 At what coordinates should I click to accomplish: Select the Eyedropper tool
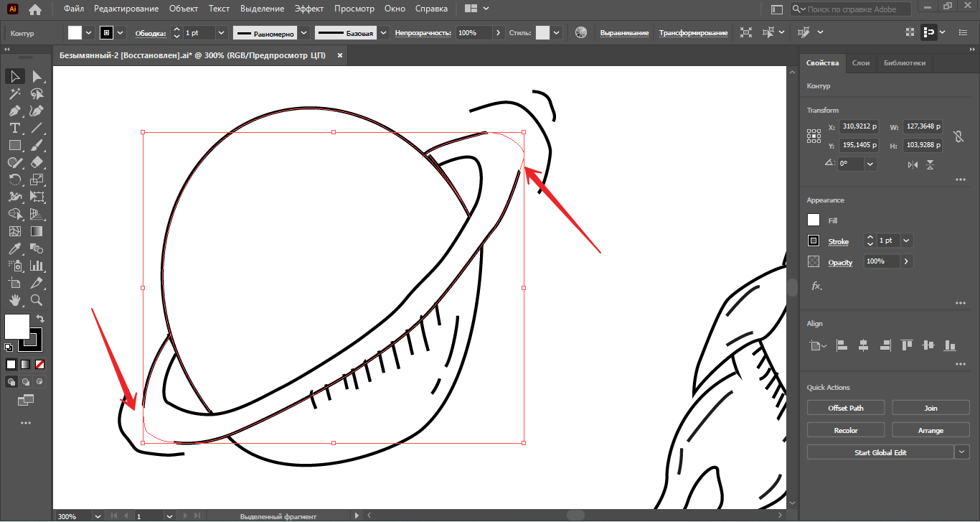[15, 248]
